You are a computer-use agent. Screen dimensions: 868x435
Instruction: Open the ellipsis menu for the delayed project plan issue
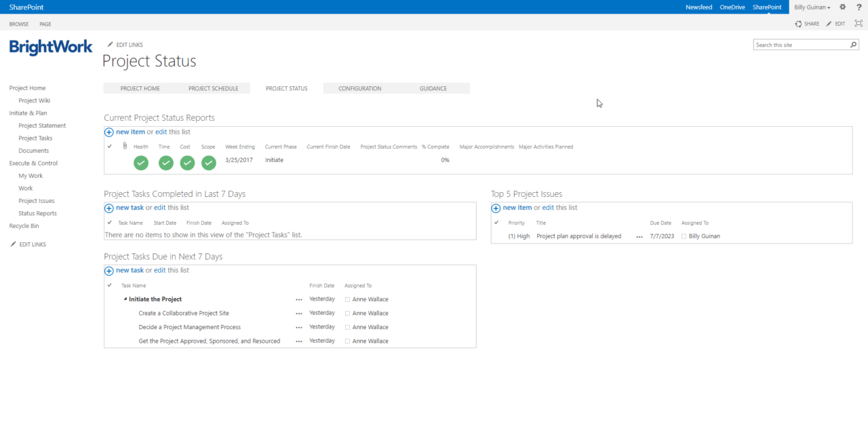coord(638,235)
